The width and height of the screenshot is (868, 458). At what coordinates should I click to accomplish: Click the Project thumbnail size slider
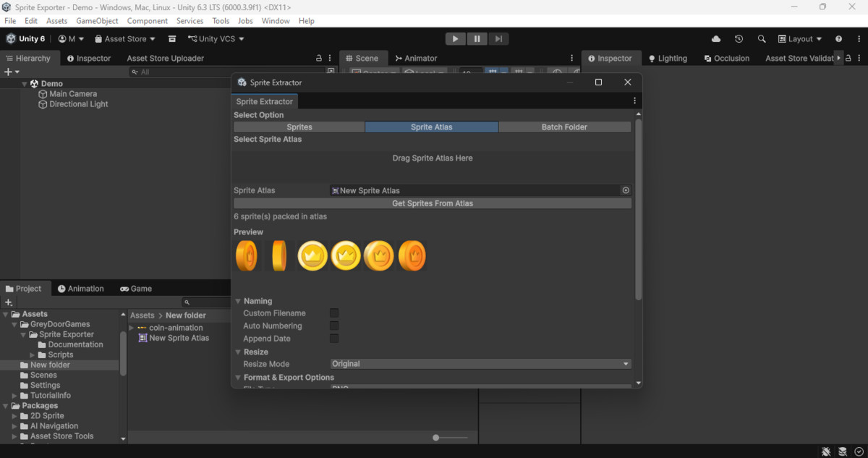point(450,438)
